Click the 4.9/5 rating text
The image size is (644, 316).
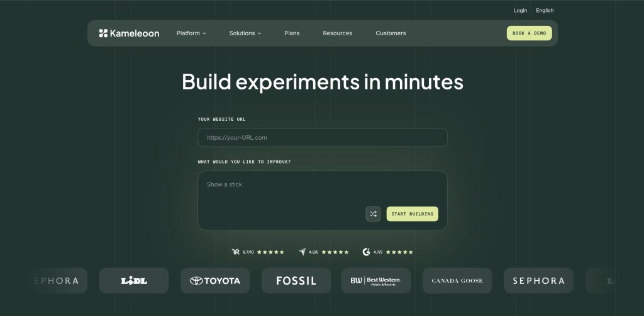pyautogui.click(x=313, y=252)
